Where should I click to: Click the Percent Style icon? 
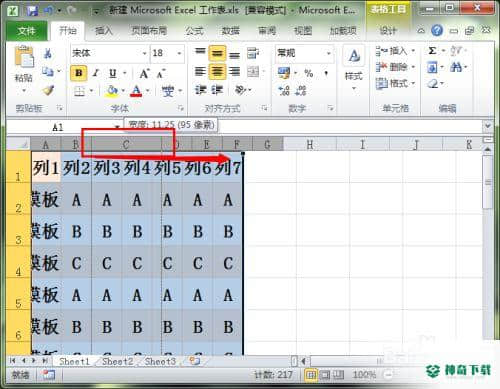(x=309, y=73)
